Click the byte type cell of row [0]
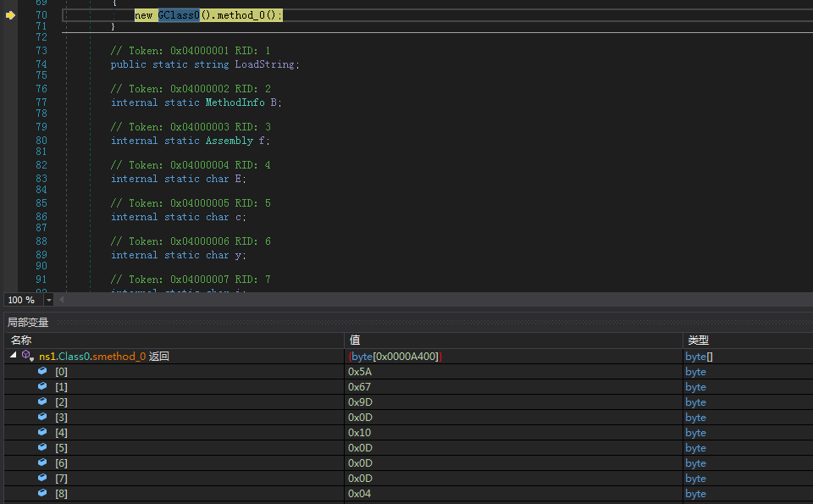The image size is (813, 504). coord(695,372)
